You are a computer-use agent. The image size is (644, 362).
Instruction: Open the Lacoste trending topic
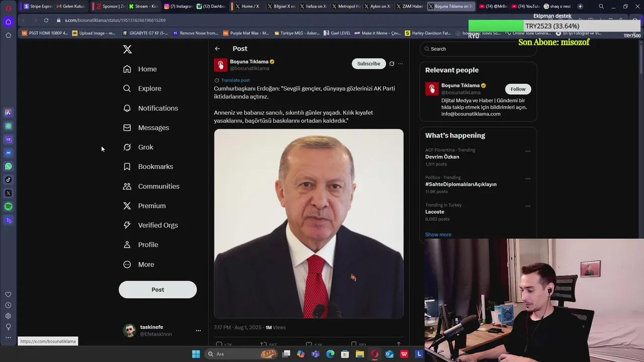pos(435,212)
